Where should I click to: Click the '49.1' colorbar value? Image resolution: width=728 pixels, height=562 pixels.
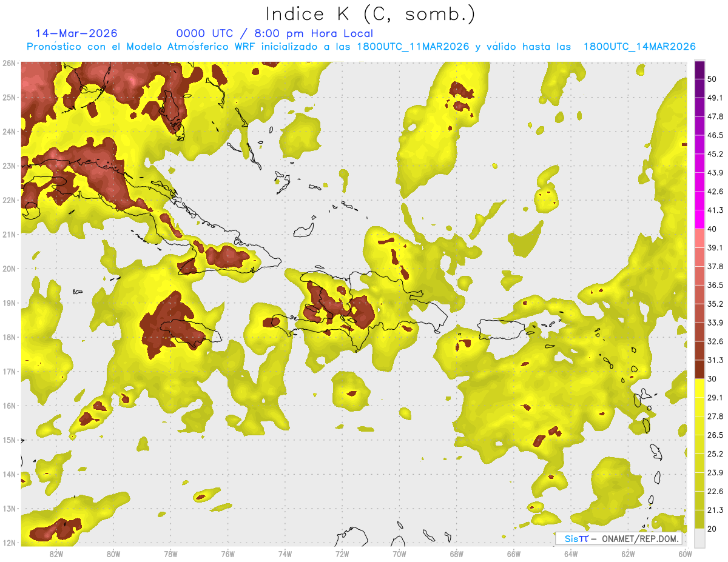click(x=715, y=98)
